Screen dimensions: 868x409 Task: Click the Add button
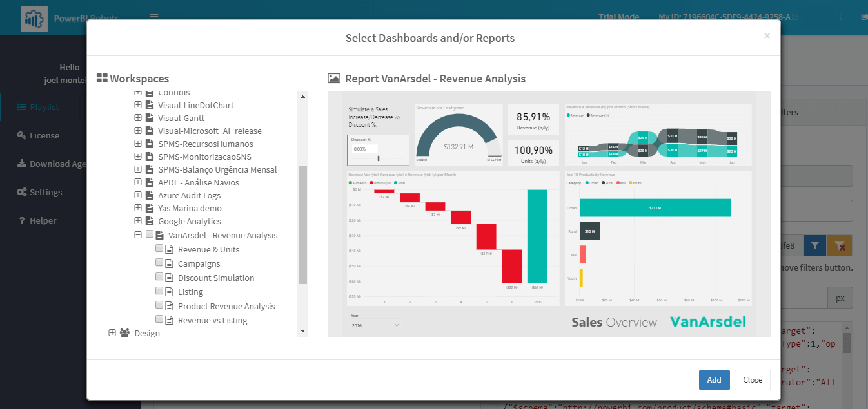(x=714, y=380)
